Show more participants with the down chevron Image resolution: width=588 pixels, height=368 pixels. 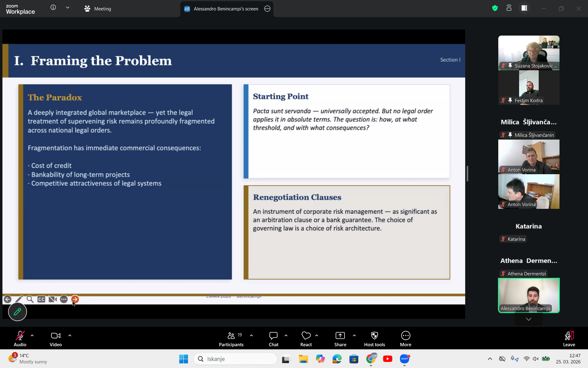click(x=529, y=319)
